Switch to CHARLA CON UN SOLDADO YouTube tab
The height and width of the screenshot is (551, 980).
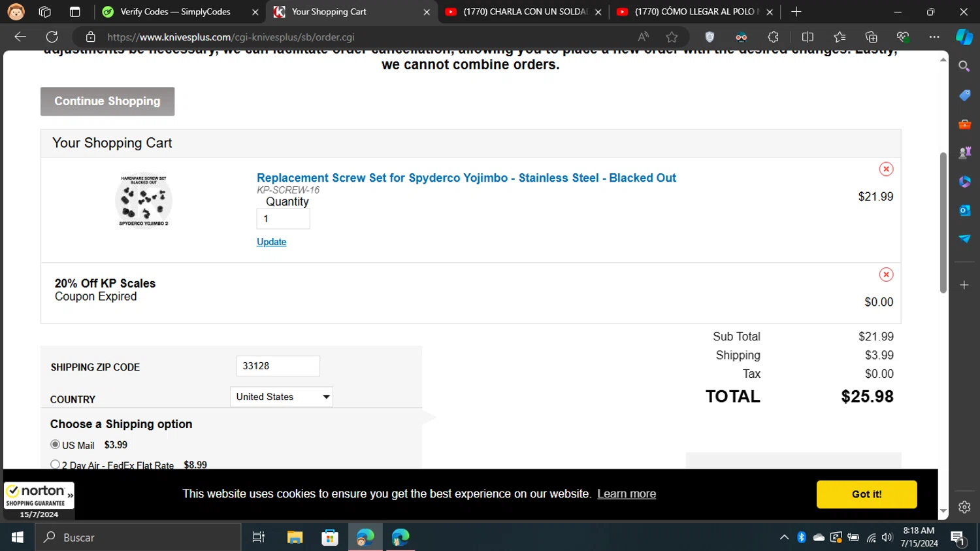point(525,12)
